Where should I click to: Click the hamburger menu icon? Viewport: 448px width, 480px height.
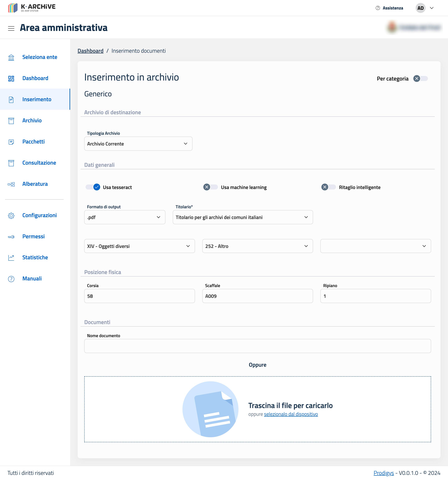point(11,28)
